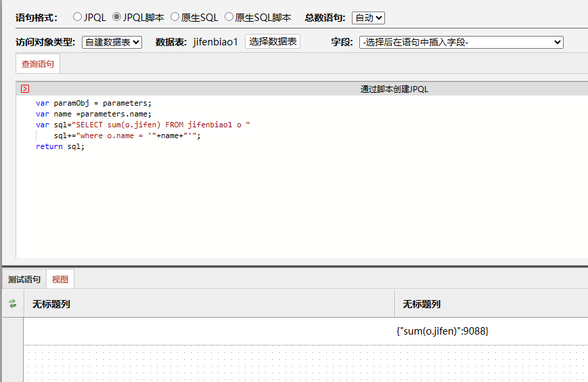Click the jifenbiao1 table name label
Image resolution: width=588 pixels, height=382 pixels.
tap(215, 42)
